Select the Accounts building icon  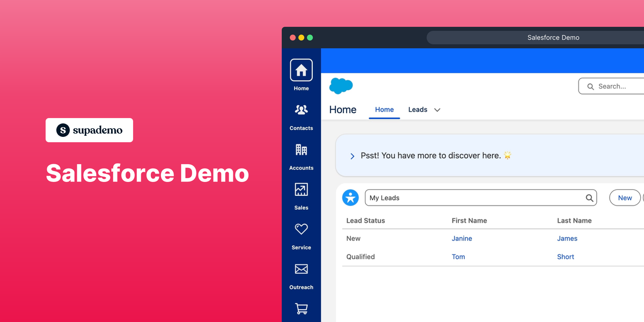point(301,150)
